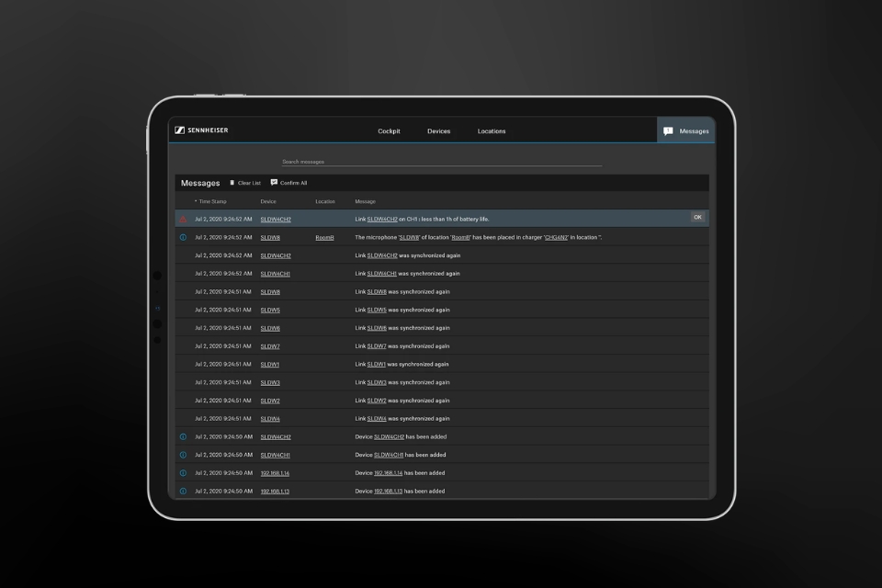Click info icon beside Device SLDW4CH1 added row
The width and height of the screenshot is (882, 588).
183,455
